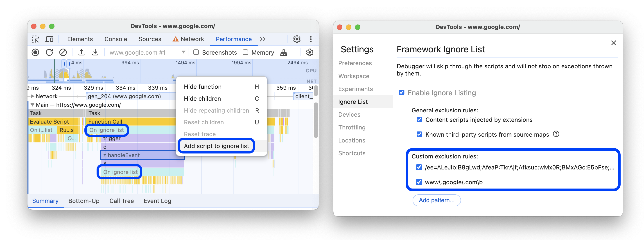The image size is (644, 240).
Task: Switch to the Bottom-Up tab
Action: [84, 201]
